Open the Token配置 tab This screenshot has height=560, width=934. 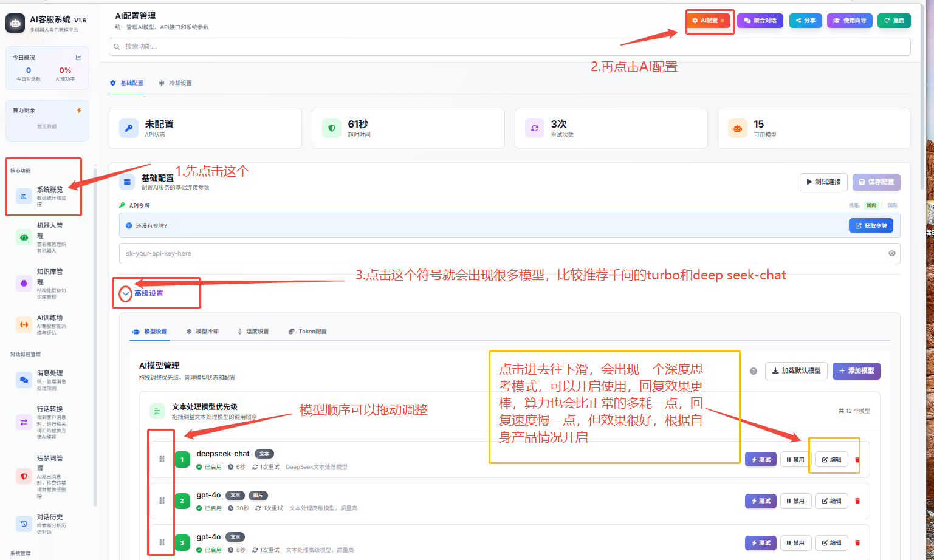[x=307, y=332]
